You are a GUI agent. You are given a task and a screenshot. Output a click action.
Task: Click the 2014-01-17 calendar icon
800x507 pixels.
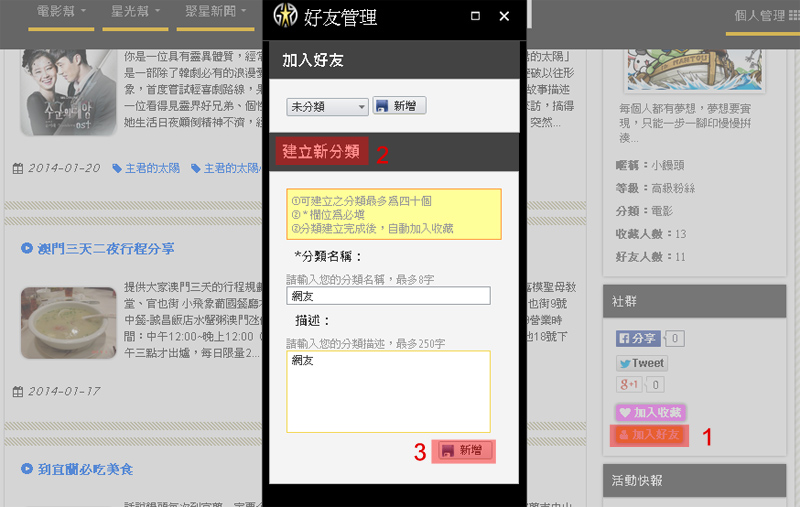(18, 392)
